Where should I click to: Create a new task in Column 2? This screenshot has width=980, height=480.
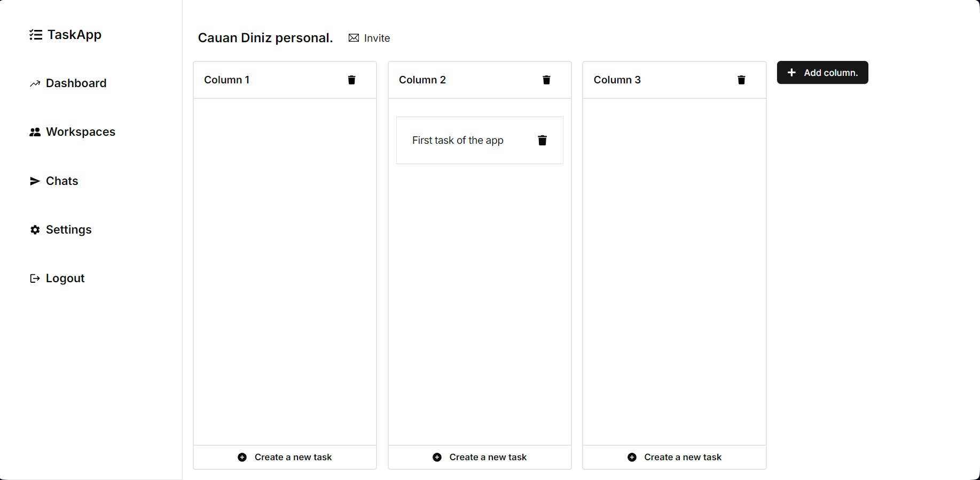479,457
